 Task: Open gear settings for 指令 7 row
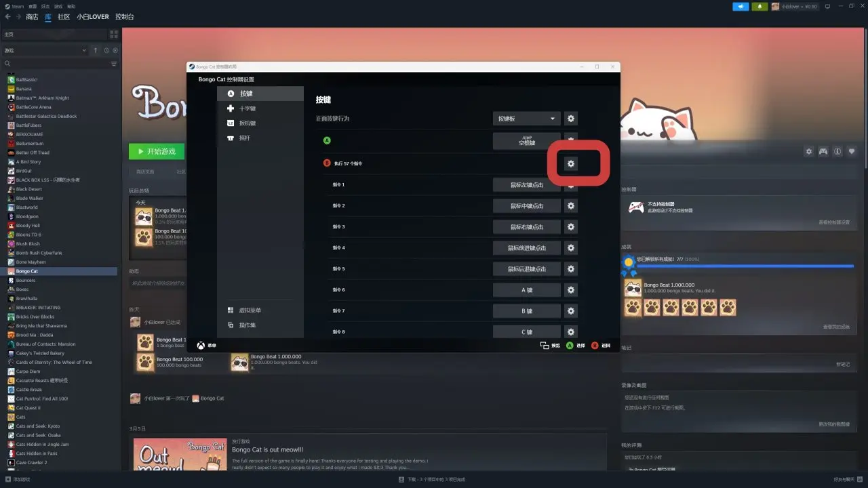click(x=571, y=311)
